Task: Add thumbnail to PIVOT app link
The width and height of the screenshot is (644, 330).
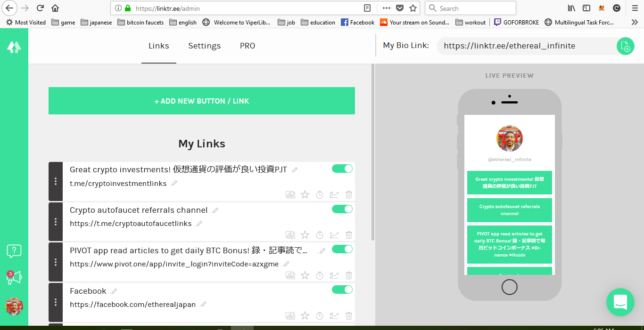Action: (x=290, y=275)
